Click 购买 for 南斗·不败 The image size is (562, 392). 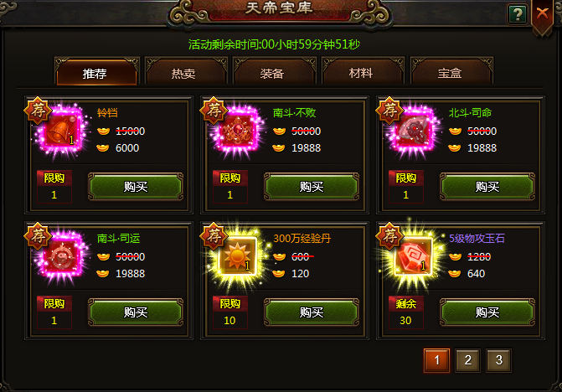pos(312,186)
